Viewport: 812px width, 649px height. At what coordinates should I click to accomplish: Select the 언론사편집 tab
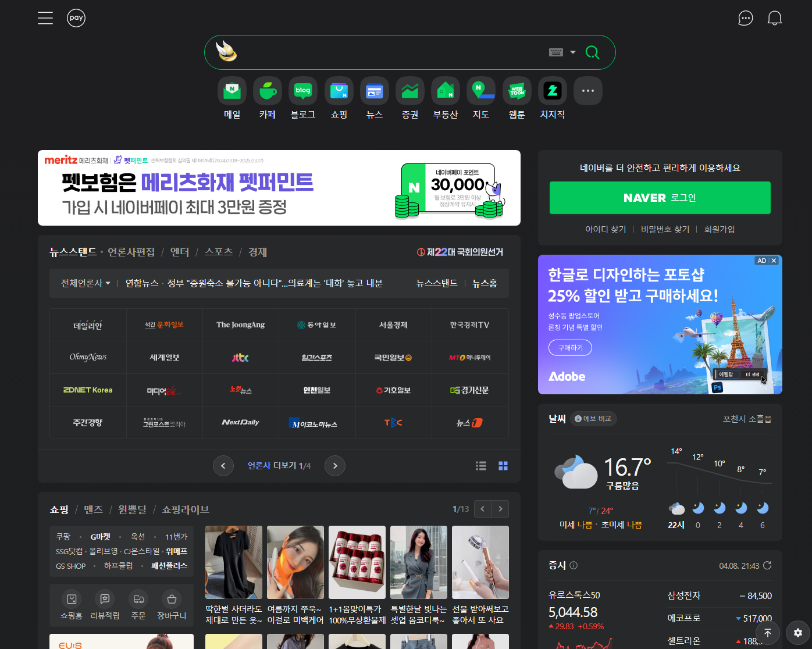pyautogui.click(x=131, y=252)
